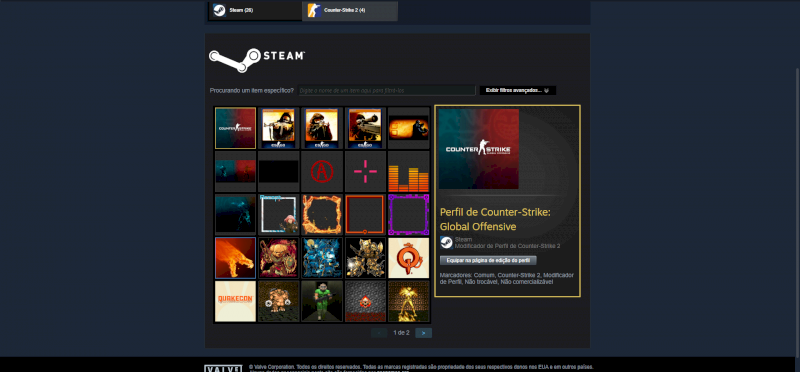Select the red skull emblem on gray item
The width and height of the screenshot is (800, 372).
tap(365, 301)
